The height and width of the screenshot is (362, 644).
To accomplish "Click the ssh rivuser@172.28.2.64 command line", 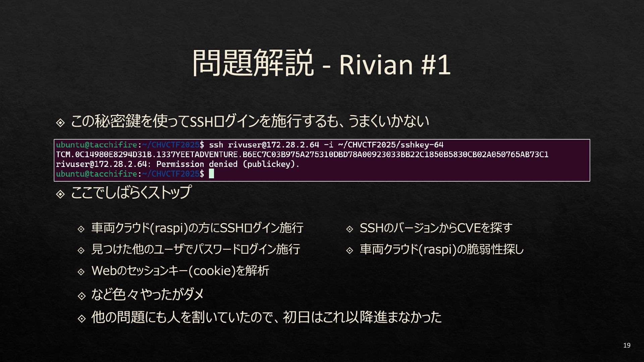I will click(x=250, y=145).
